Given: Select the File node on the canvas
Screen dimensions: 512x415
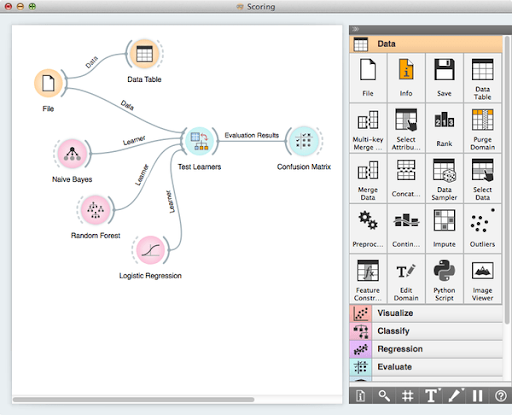Looking at the screenshot, I should [x=48, y=83].
